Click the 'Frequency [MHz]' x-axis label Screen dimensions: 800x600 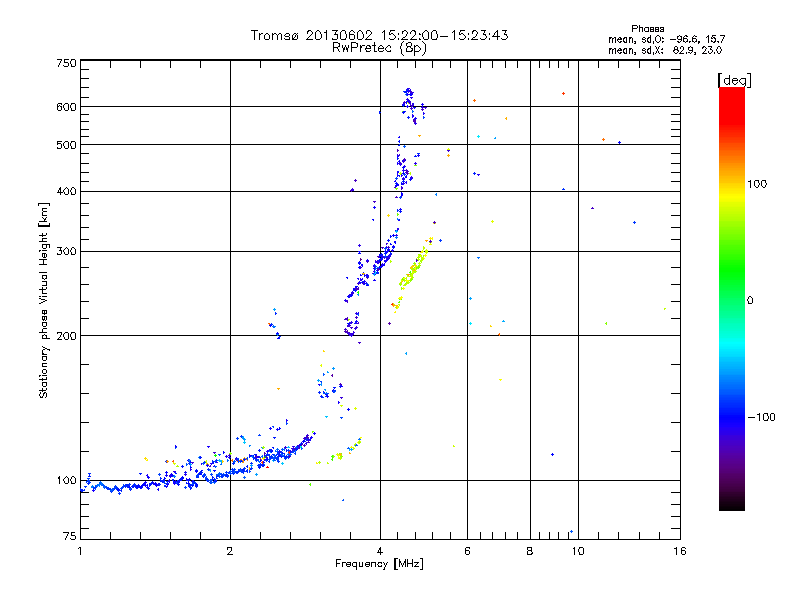point(379,564)
